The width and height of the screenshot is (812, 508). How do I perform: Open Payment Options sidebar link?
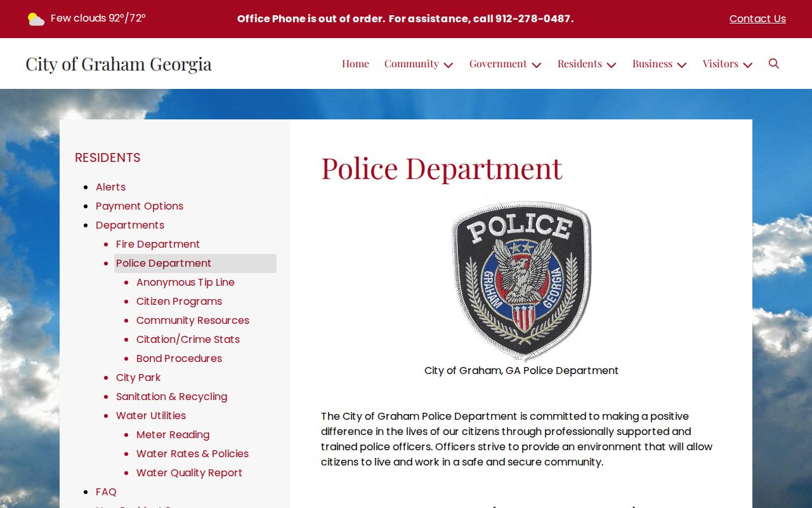140,206
